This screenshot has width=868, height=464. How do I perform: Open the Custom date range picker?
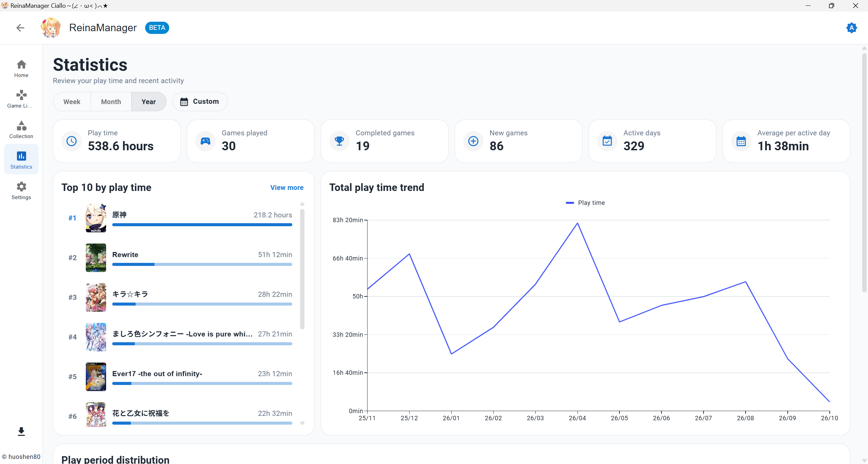coord(200,102)
